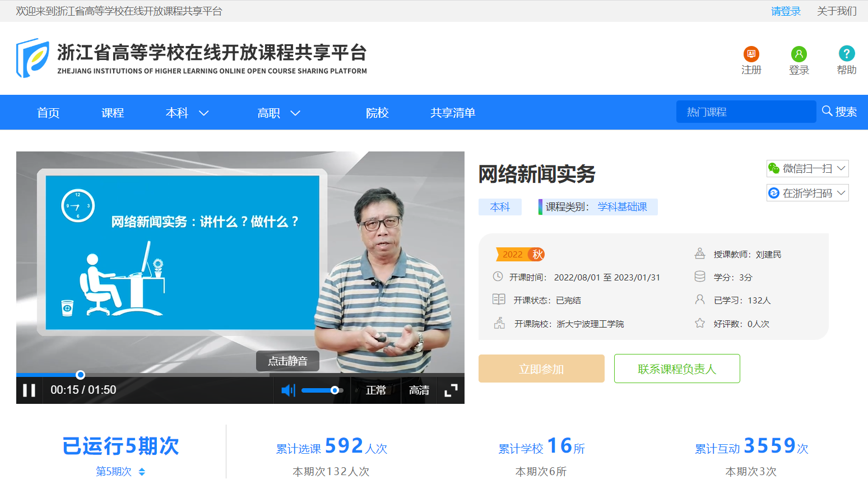Click the 热门课程 search input field

pos(745,112)
